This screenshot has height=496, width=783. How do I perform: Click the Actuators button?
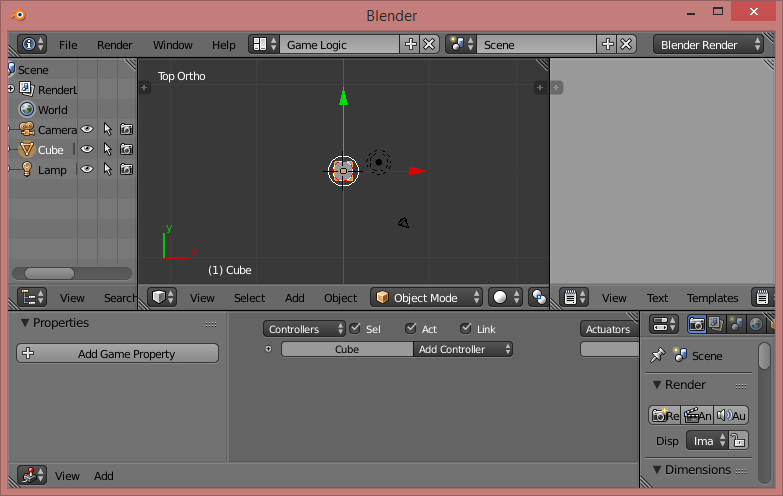608,329
